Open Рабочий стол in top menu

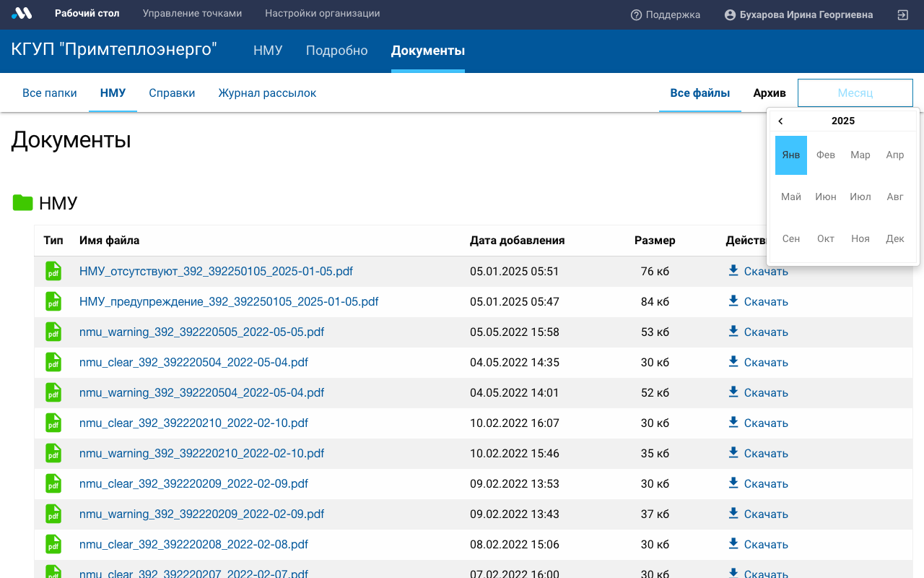tap(87, 14)
